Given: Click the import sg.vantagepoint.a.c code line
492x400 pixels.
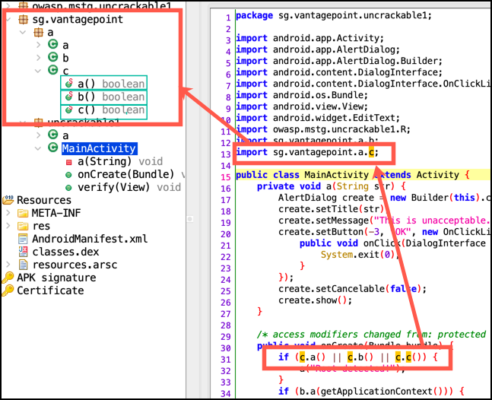Looking at the screenshot, I should click(307, 152).
